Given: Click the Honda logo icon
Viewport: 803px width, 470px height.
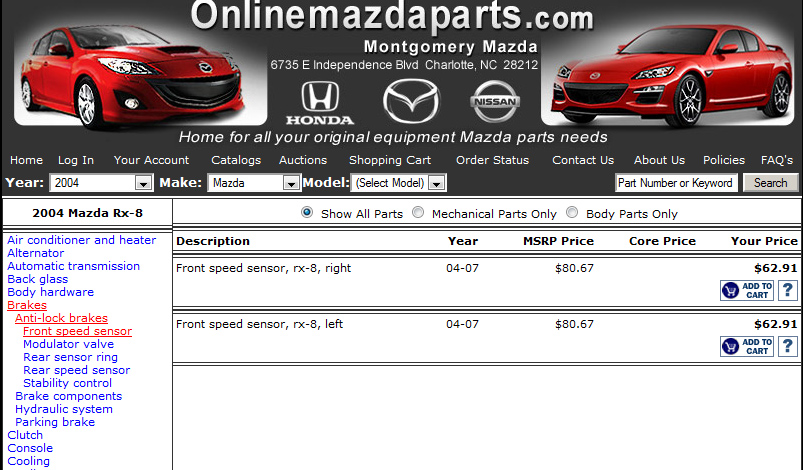Looking at the screenshot, I should click(x=320, y=102).
